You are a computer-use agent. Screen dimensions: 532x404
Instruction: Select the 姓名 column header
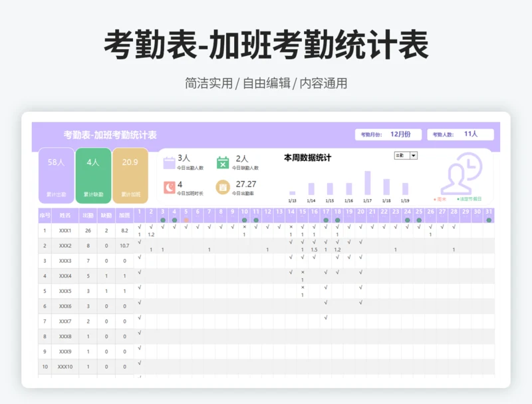click(65, 215)
